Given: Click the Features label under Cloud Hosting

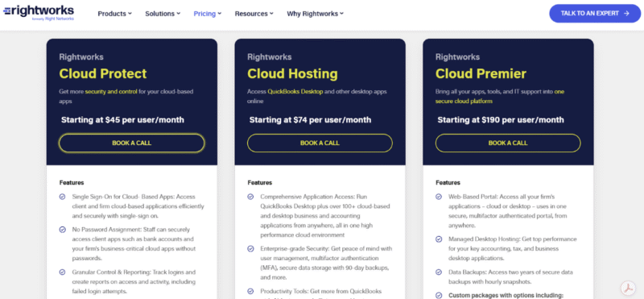Looking at the screenshot, I should (259, 183).
